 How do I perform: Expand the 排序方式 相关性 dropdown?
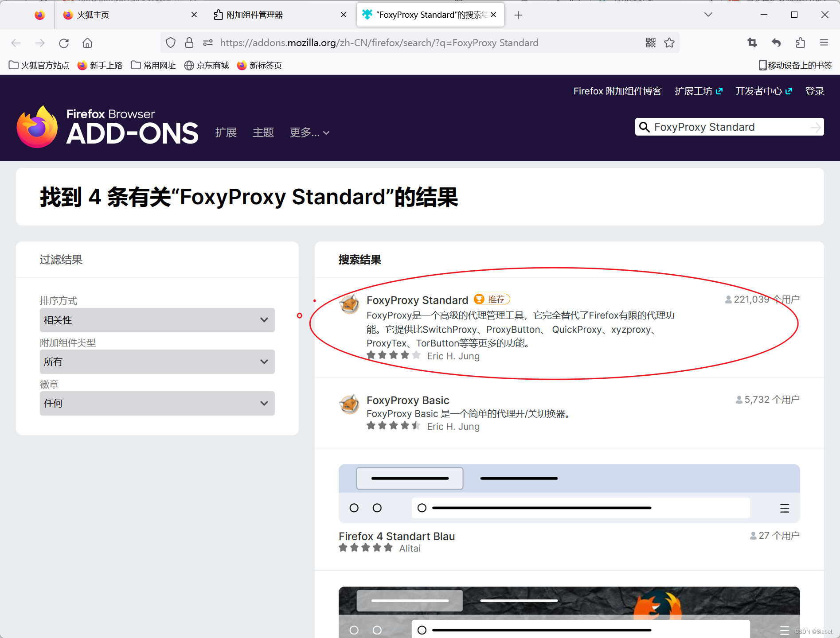(157, 320)
